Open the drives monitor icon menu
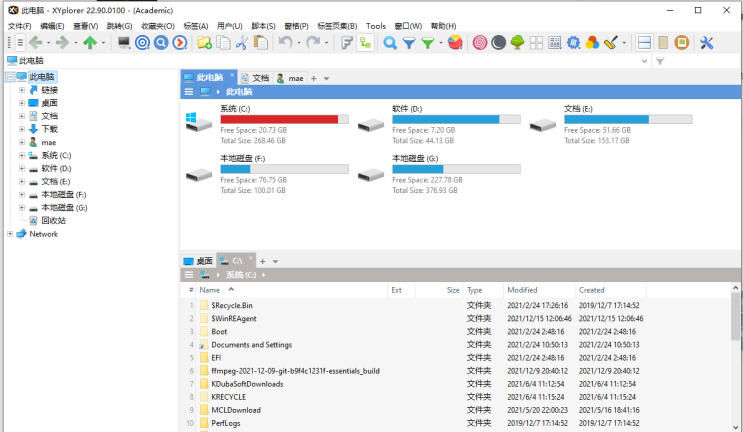 click(124, 43)
